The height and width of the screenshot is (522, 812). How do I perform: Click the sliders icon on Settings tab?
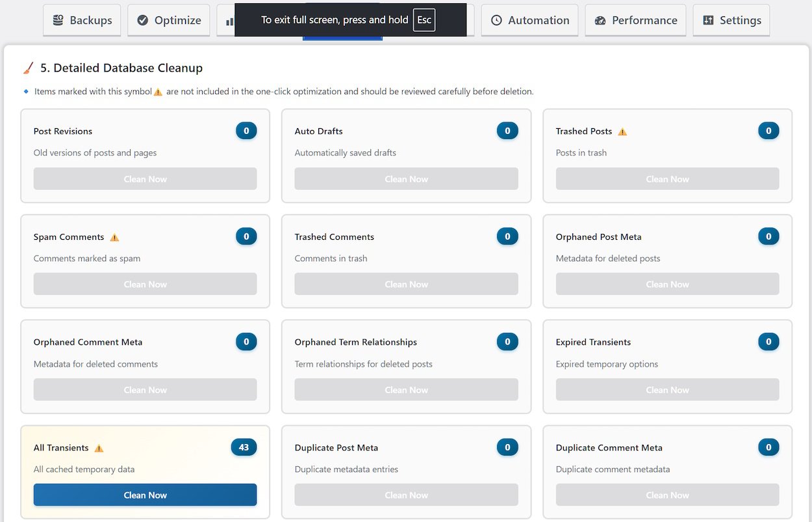click(708, 20)
